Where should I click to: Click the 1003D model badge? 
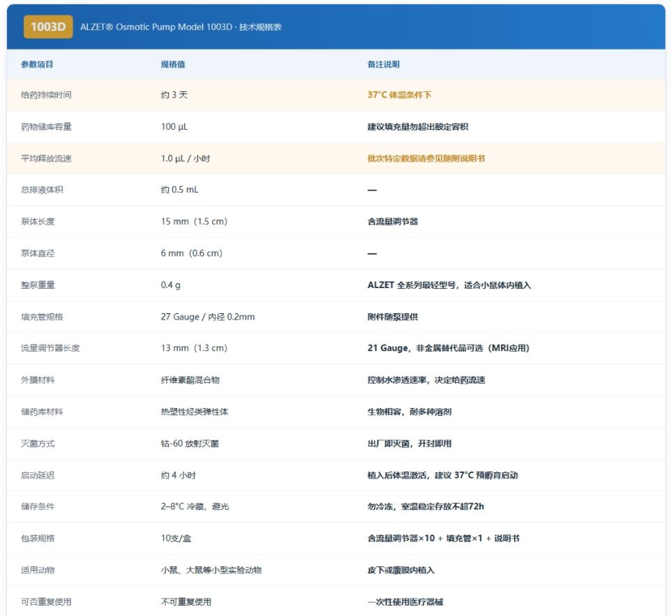[47, 29]
